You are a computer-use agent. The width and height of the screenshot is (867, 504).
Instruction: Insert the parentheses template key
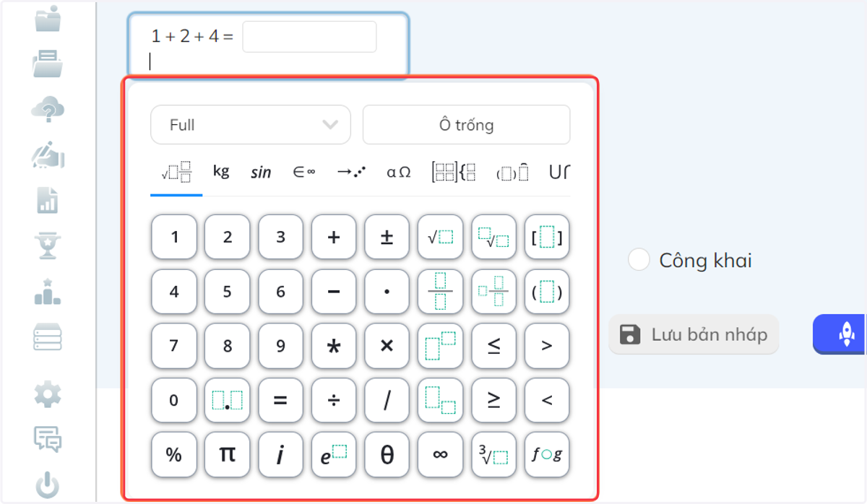click(x=547, y=292)
